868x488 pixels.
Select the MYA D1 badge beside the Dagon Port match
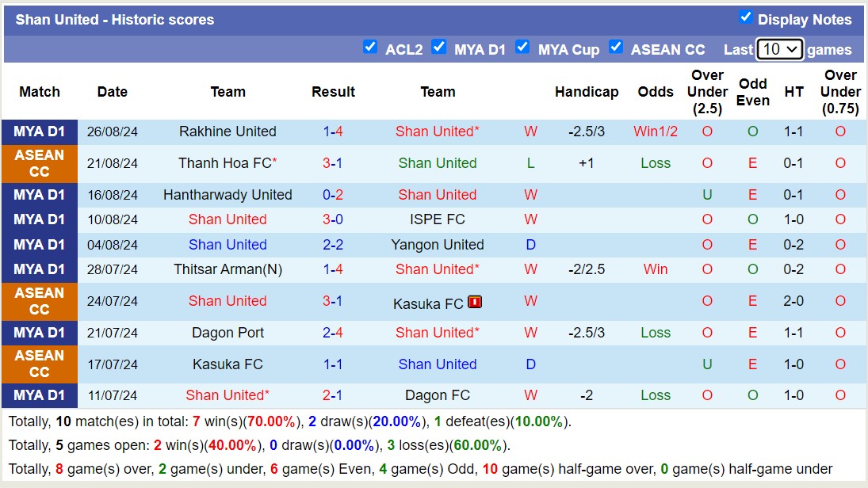[x=39, y=333]
